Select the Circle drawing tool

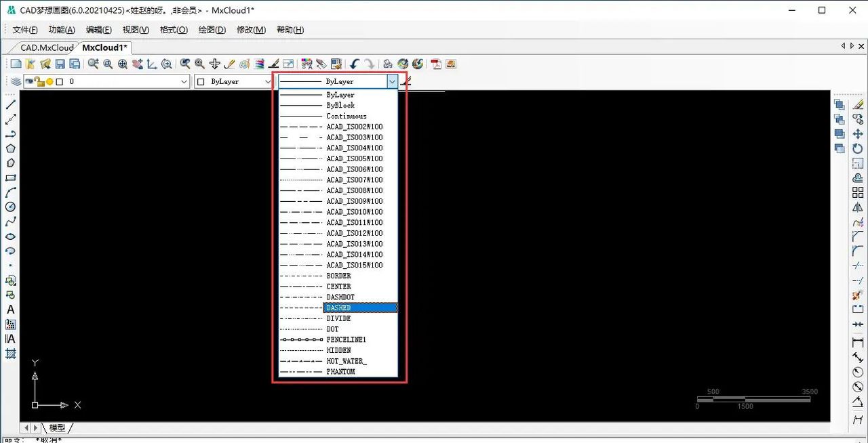click(x=10, y=207)
